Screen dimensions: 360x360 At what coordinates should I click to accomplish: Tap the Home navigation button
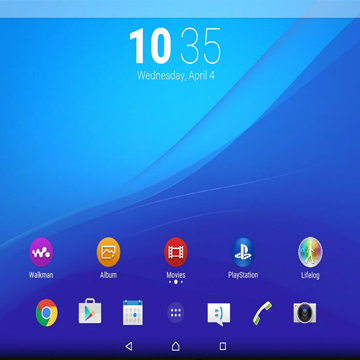(x=176, y=346)
